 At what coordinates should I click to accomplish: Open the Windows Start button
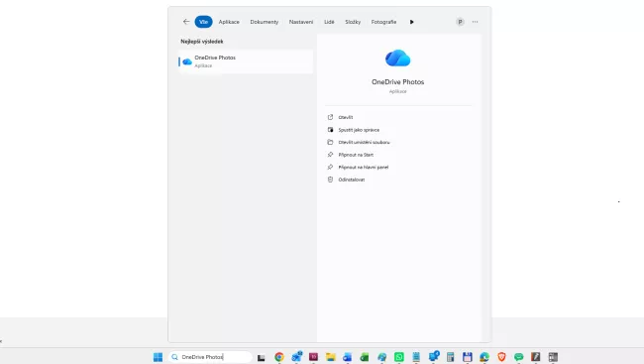158,357
